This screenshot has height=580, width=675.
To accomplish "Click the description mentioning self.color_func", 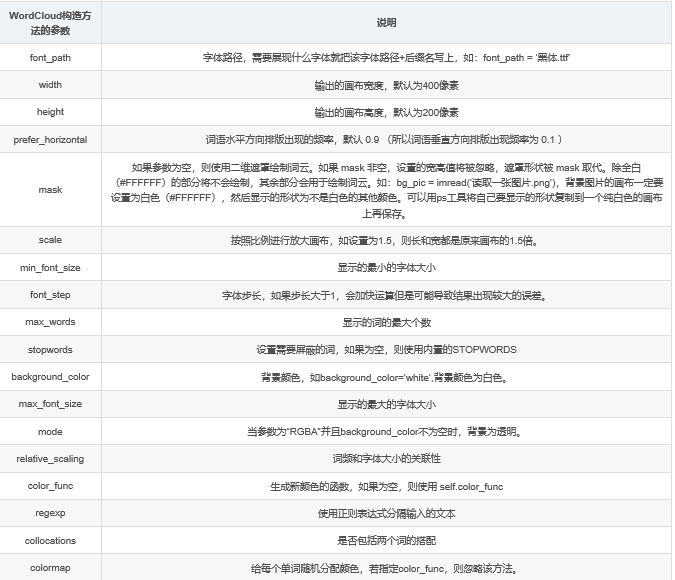I will pos(386,487).
